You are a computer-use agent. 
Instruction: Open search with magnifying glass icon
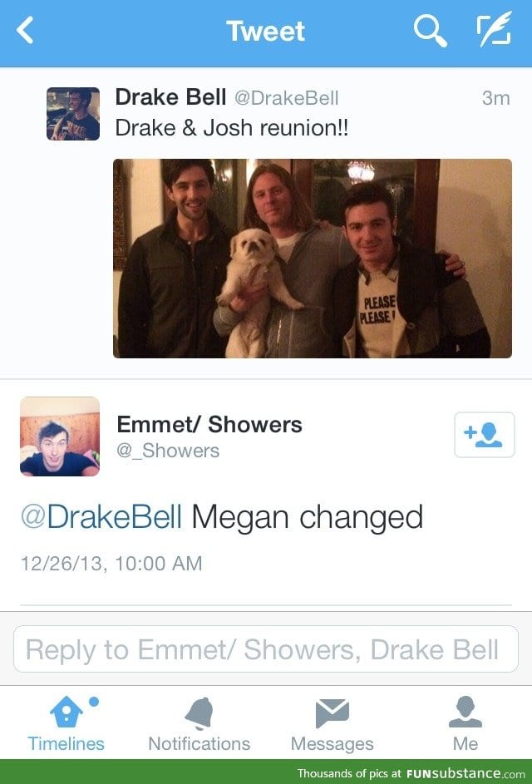point(431,31)
